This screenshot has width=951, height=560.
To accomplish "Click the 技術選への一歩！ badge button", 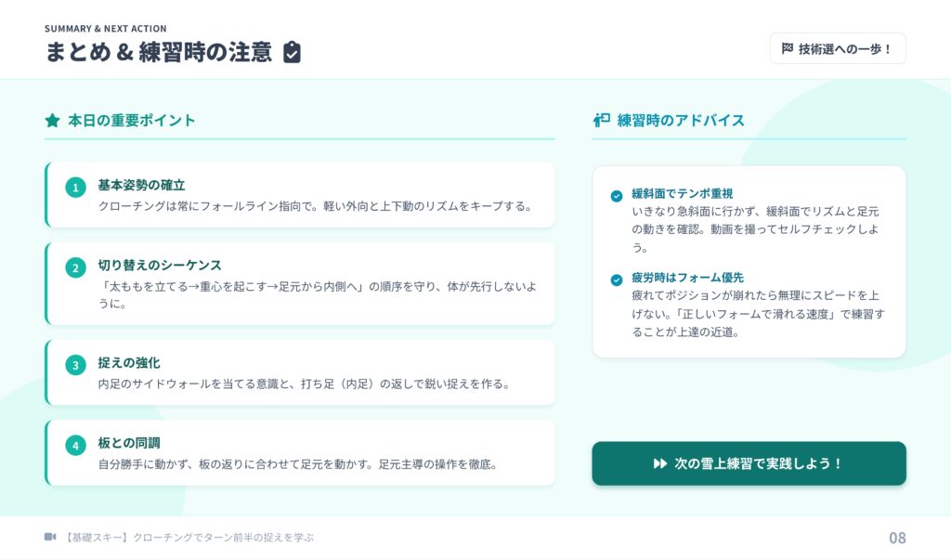I will coord(837,48).
